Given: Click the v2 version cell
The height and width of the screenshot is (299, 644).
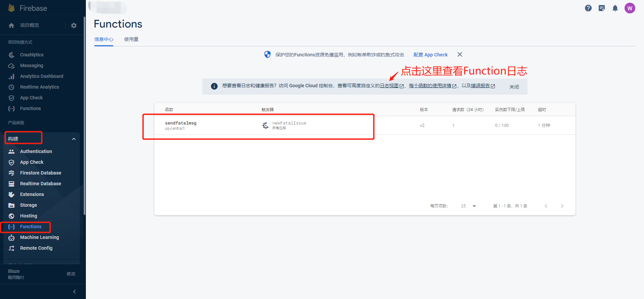Looking at the screenshot, I should 422,126.
